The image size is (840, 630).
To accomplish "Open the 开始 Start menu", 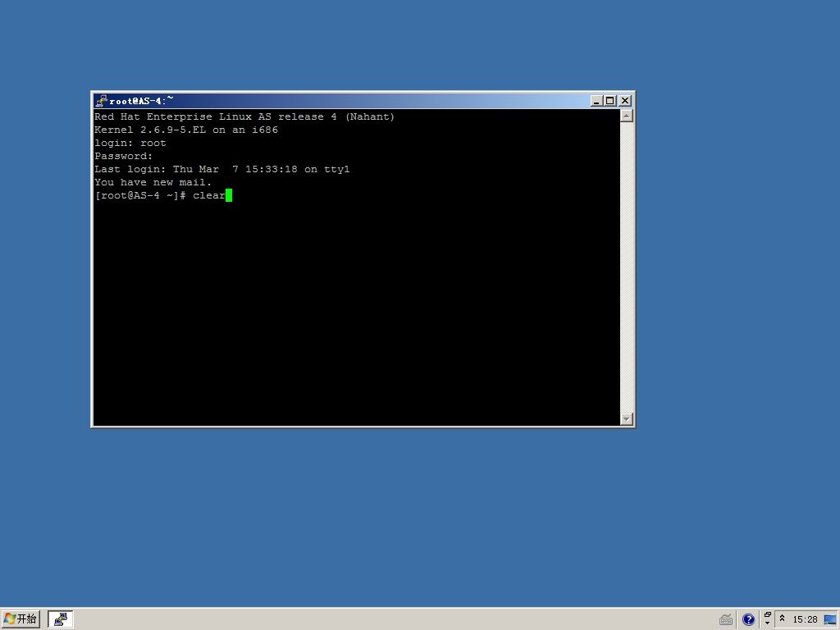I will (x=21, y=619).
